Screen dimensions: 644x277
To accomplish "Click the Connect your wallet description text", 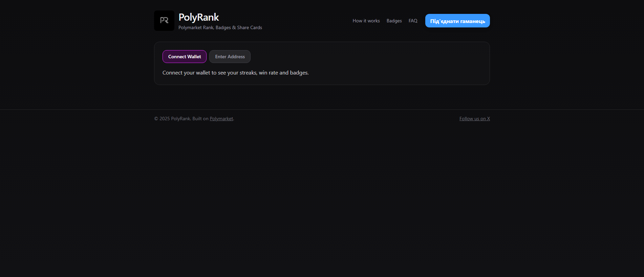I will (236, 72).
